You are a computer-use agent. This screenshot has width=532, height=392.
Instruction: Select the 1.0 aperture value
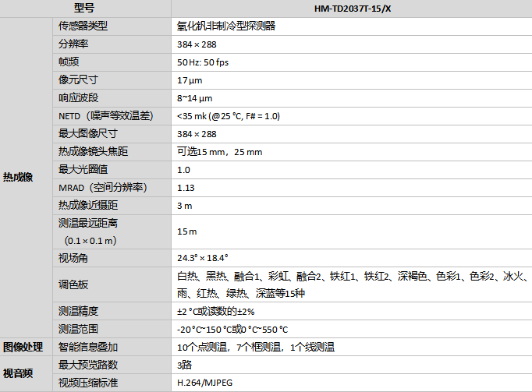pos(183,170)
